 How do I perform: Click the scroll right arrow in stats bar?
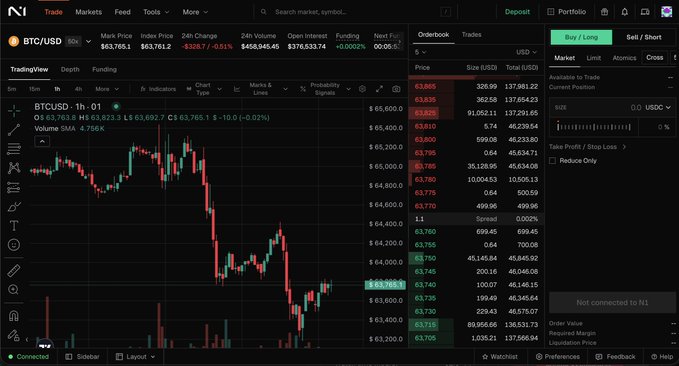(x=400, y=42)
